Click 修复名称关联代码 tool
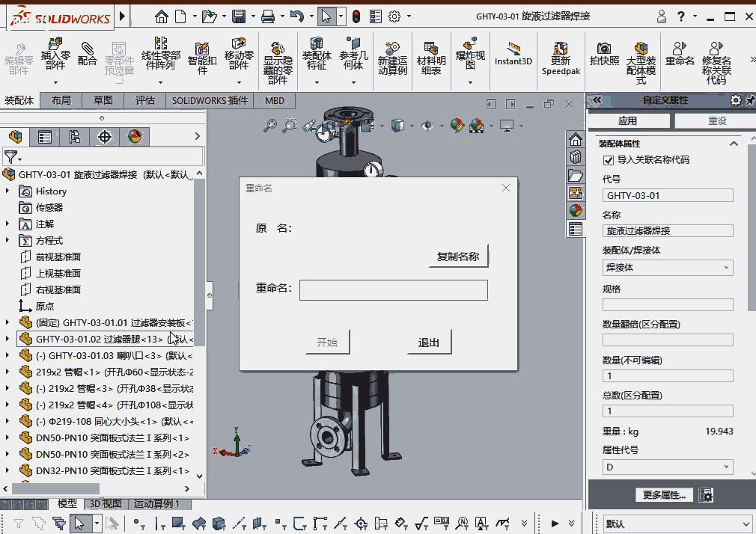Image resolution: width=756 pixels, height=534 pixels. click(x=716, y=64)
